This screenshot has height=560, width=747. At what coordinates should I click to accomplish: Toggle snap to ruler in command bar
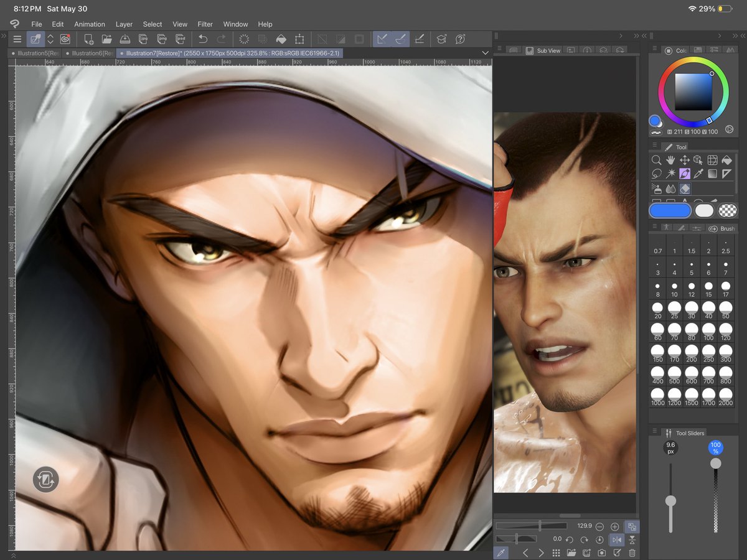point(382,39)
